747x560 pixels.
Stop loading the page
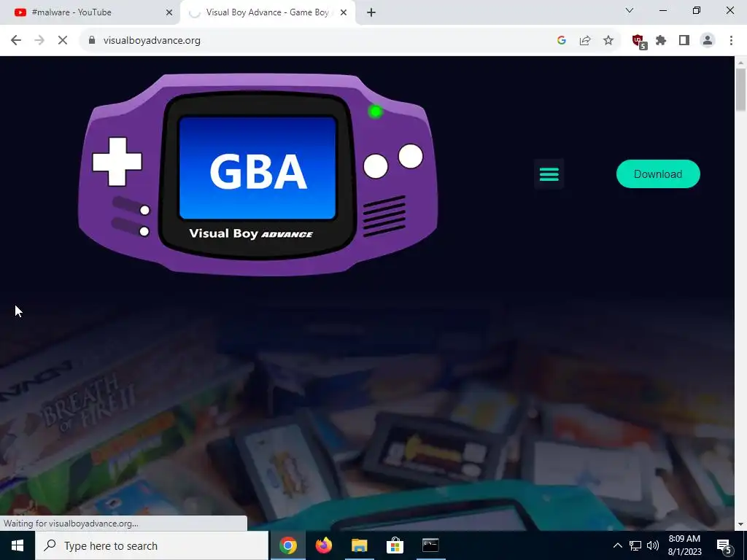pos(63,41)
